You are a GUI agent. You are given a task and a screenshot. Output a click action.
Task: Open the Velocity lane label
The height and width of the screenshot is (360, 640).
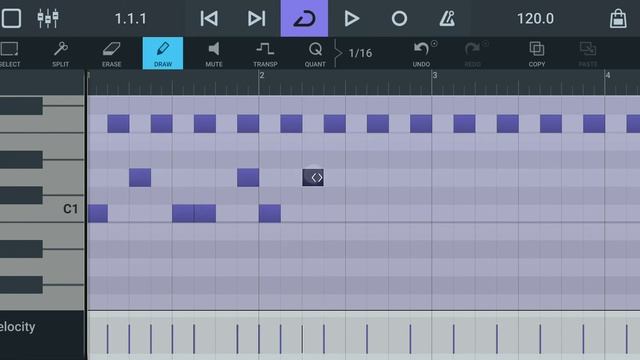tap(18, 327)
